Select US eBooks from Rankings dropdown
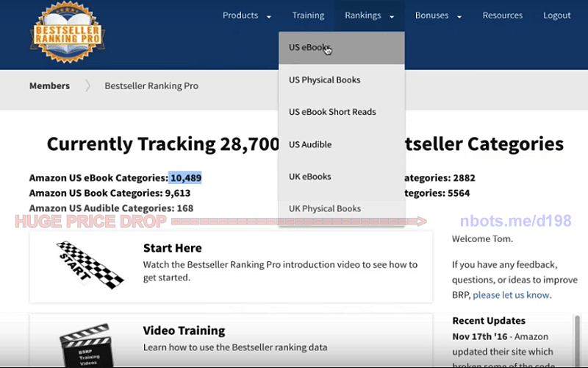The height and width of the screenshot is (368, 588). point(342,48)
